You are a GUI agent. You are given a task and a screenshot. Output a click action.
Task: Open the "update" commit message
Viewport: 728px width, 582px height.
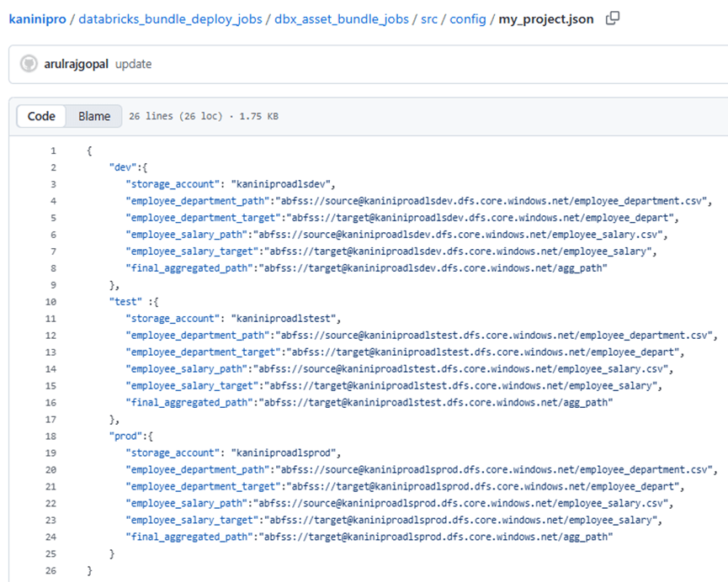pos(133,64)
